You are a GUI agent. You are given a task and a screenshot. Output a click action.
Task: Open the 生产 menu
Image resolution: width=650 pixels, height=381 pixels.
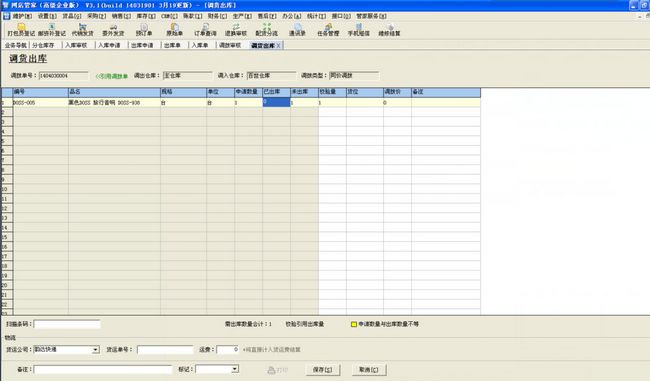coord(242,16)
